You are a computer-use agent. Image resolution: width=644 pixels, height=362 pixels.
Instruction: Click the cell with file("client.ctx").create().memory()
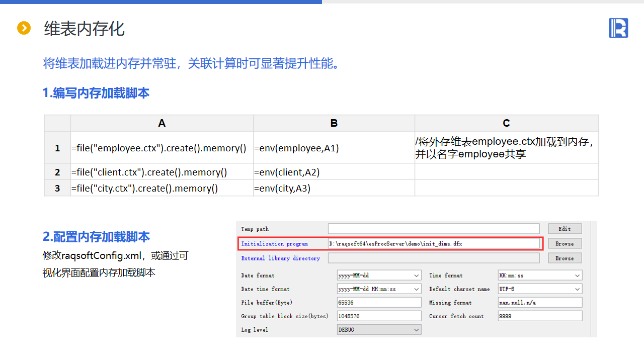pos(162,172)
